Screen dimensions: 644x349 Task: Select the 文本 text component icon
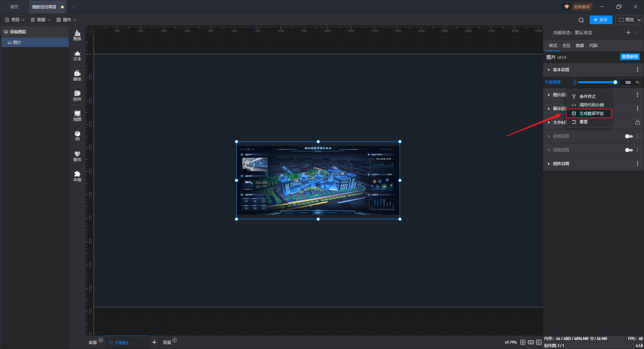pyautogui.click(x=77, y=55)
